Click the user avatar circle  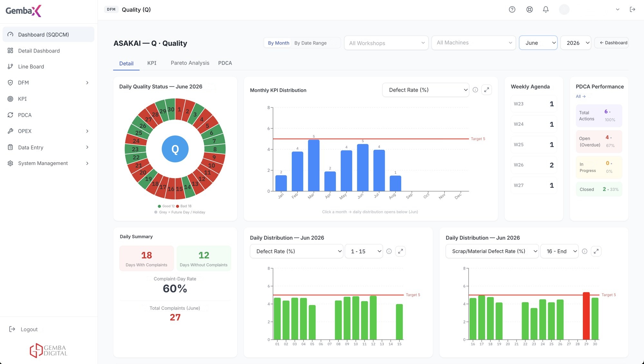point(564,9)
